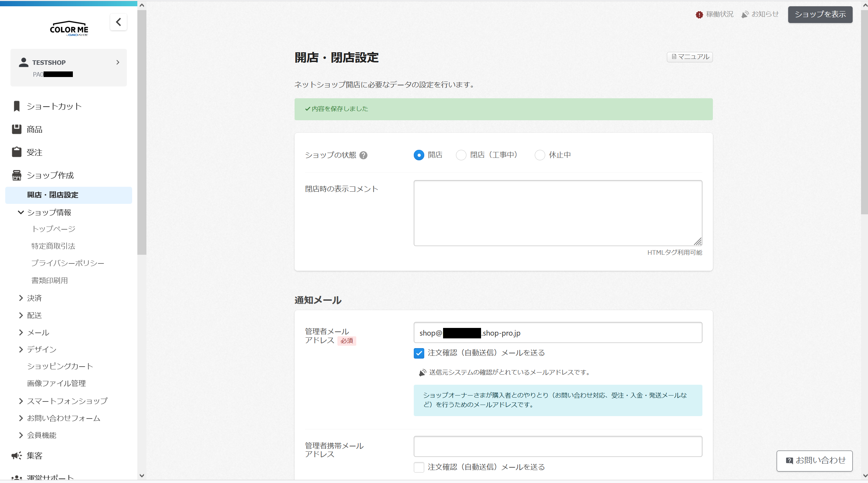Open 特定商取引法 in the sidebar
The width and height of the screenshot is (868, 483).
point(53,246)
